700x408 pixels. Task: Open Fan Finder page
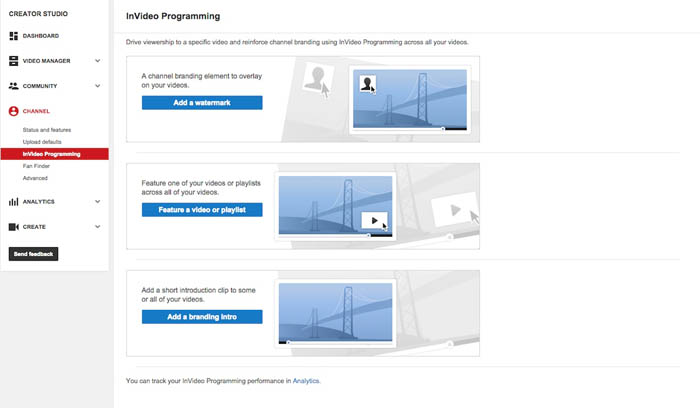36,166
